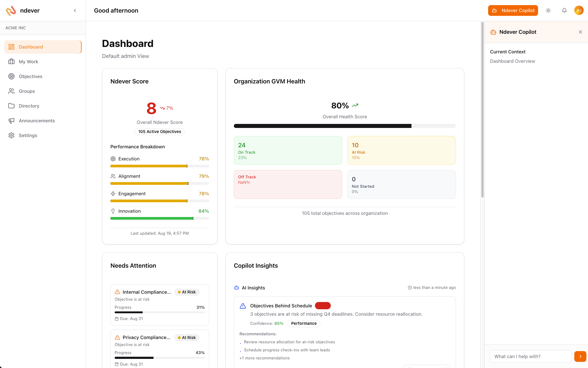Open the 0 Not Started card
The height and width of the screenshot is (368, 588).
pyautogui.click(x=402, y=184)
